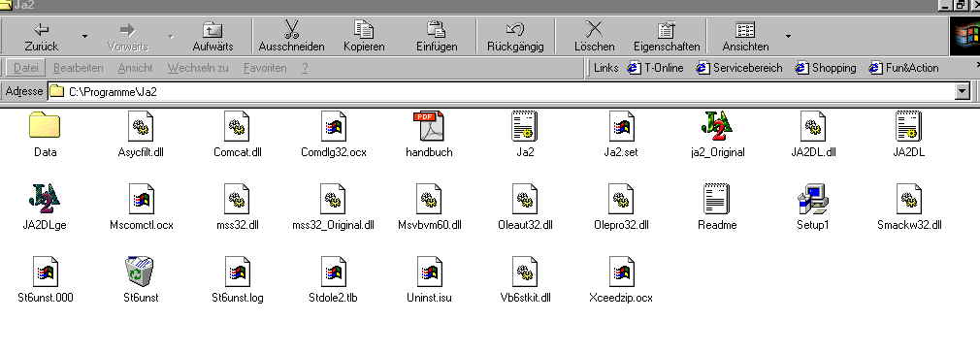The image size is (980, 352).
Task: Click the Links toolbar label
Action: pos(605,68)
